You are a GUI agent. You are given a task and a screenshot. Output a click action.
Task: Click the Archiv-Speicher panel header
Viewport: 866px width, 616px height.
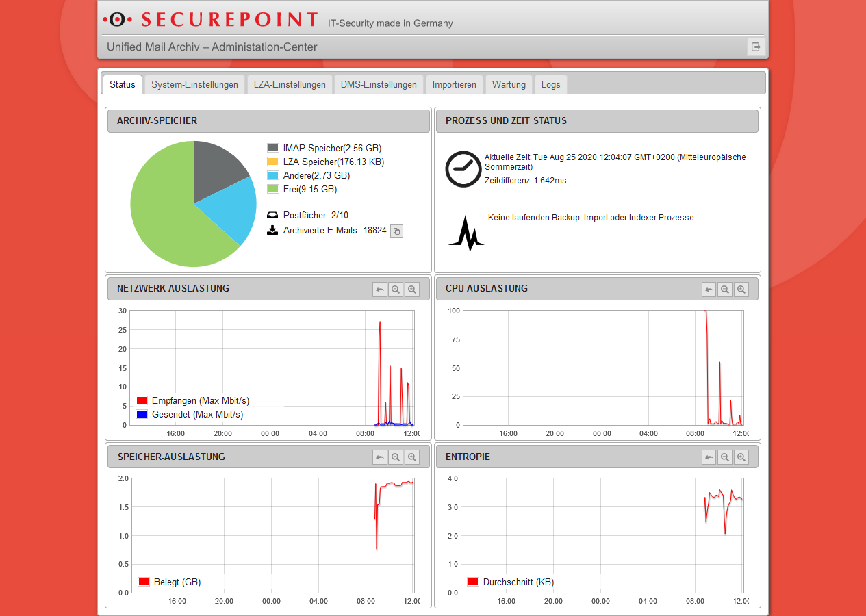tap(268, 120)
